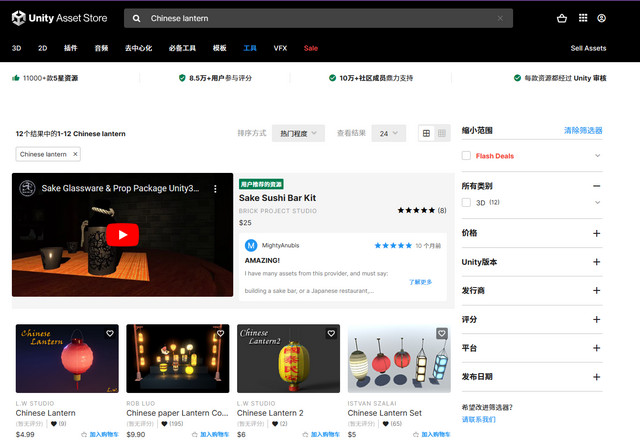Viewport: 640px width, 444px height.
Task: Tick the Flash Deals checkbox
Action: (466, 155)
